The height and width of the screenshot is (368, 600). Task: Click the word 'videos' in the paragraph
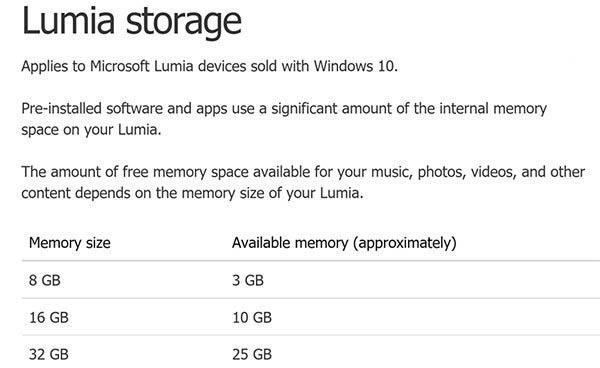492,173
